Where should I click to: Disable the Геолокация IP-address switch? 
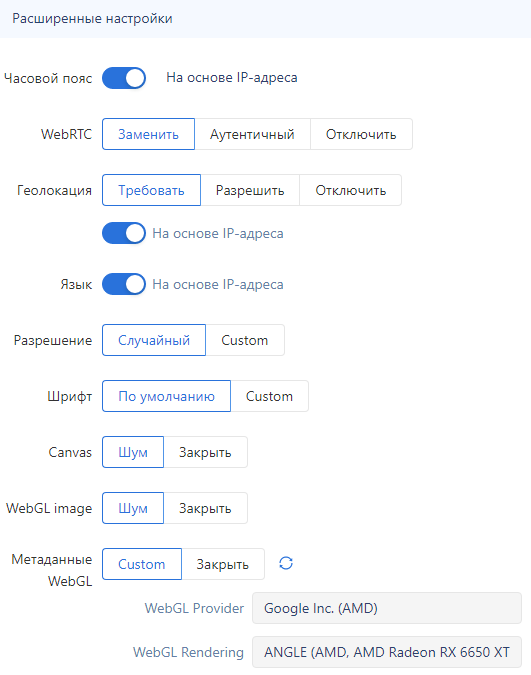point(124,233)
